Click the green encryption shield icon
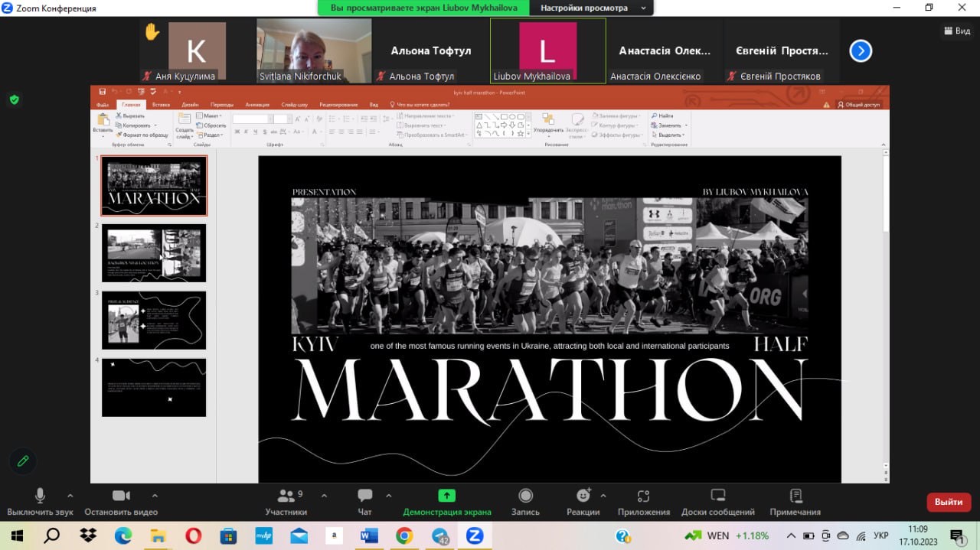This screenshot has width=980, height=550. tap(14, 99)
